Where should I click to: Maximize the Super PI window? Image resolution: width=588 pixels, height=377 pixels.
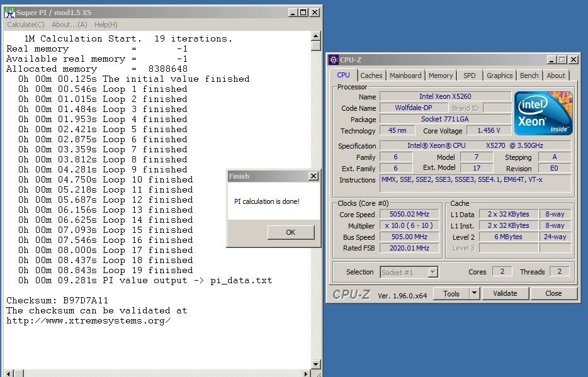pyautogui.click(x=303, y=13)
